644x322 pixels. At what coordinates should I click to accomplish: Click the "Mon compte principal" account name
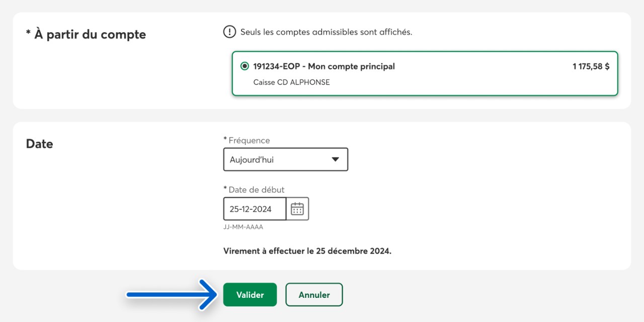[x=351, y=66]
